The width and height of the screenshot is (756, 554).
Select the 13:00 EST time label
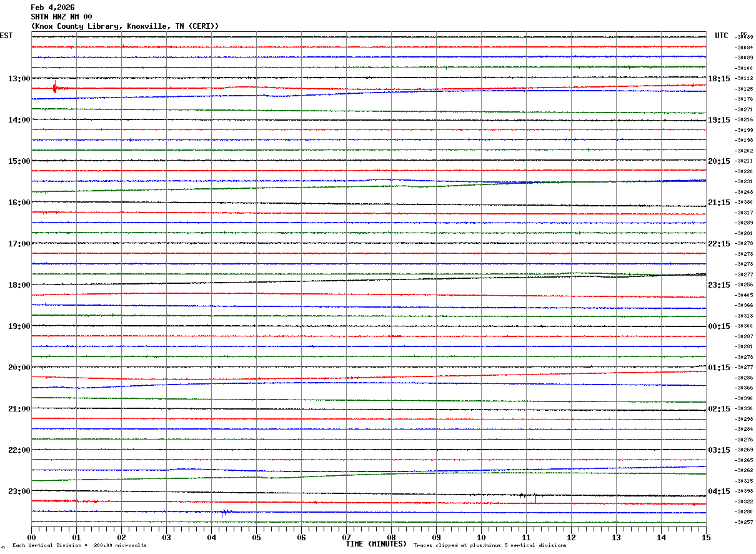(19, 79)
